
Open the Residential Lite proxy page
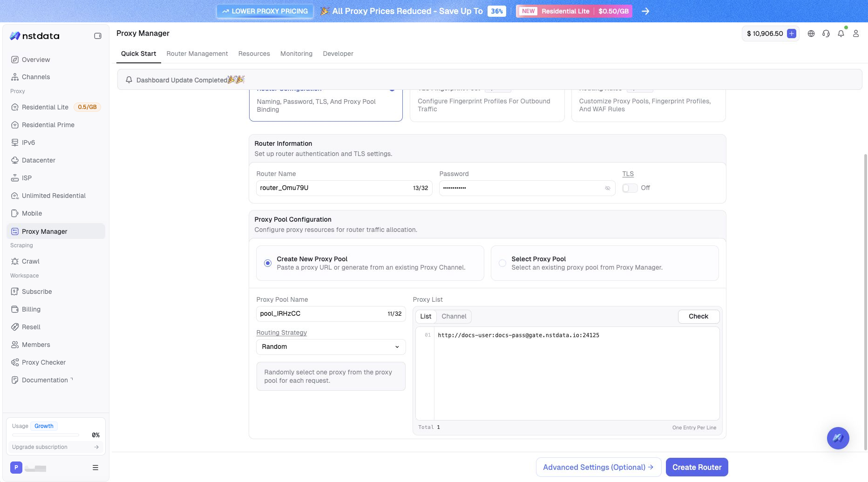[x=56, y=107]
